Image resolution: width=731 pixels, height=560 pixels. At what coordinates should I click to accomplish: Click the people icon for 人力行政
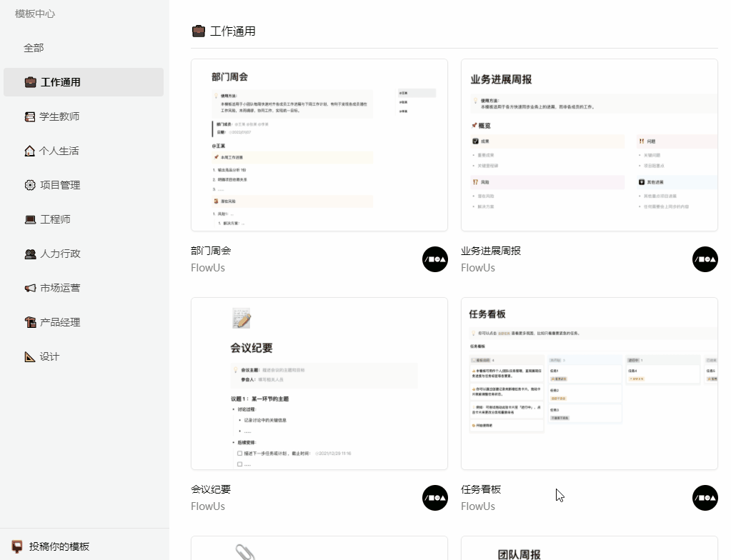(x=30, y=254)
